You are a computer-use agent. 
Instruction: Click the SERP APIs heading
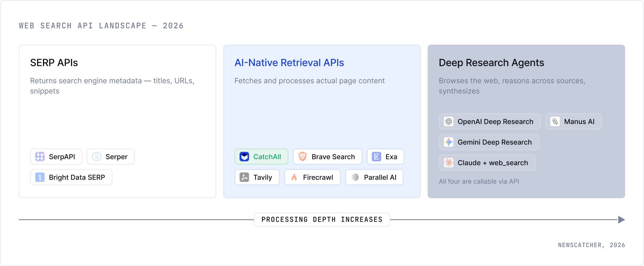(54, 63)
